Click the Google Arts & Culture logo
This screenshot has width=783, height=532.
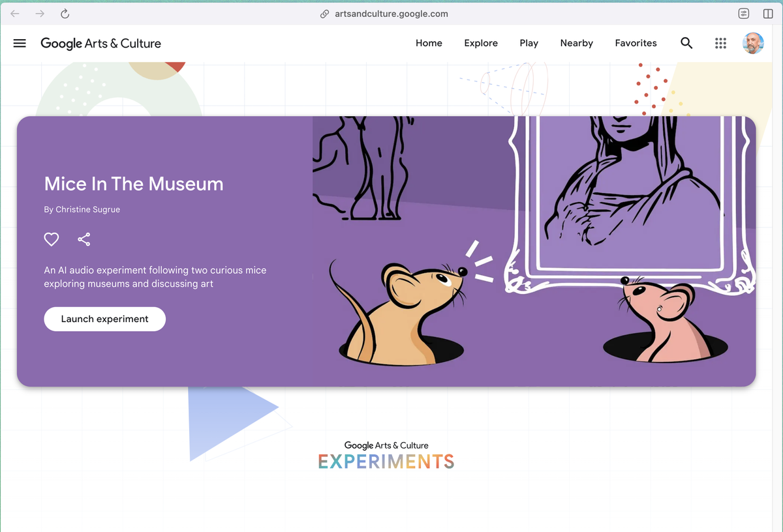point(100,43)
